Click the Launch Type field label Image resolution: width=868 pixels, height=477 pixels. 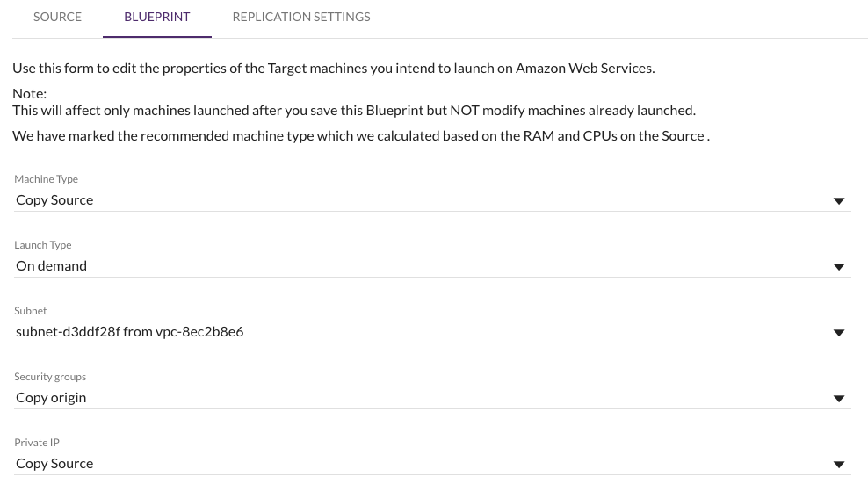[x=43, y=244]
